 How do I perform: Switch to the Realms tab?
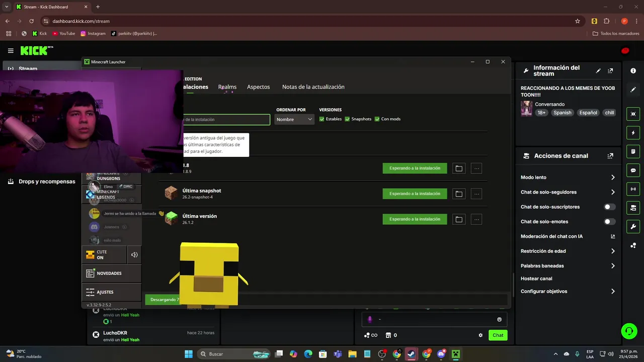click(x=227, y=87)
